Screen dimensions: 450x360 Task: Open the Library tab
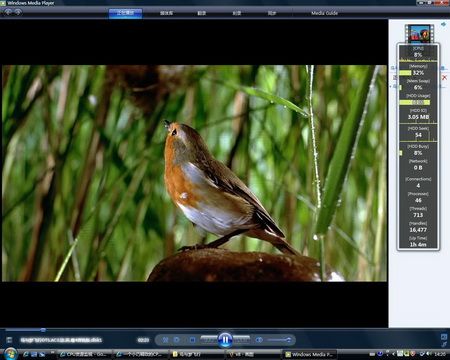[x=166, y=13]
